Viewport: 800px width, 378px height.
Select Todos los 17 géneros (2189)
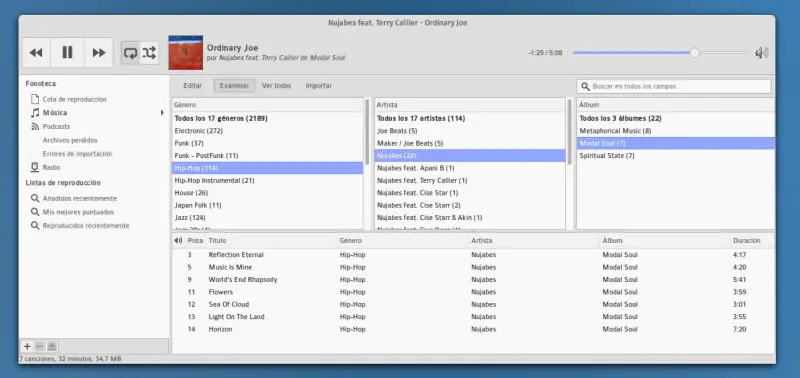coord(267,118)
